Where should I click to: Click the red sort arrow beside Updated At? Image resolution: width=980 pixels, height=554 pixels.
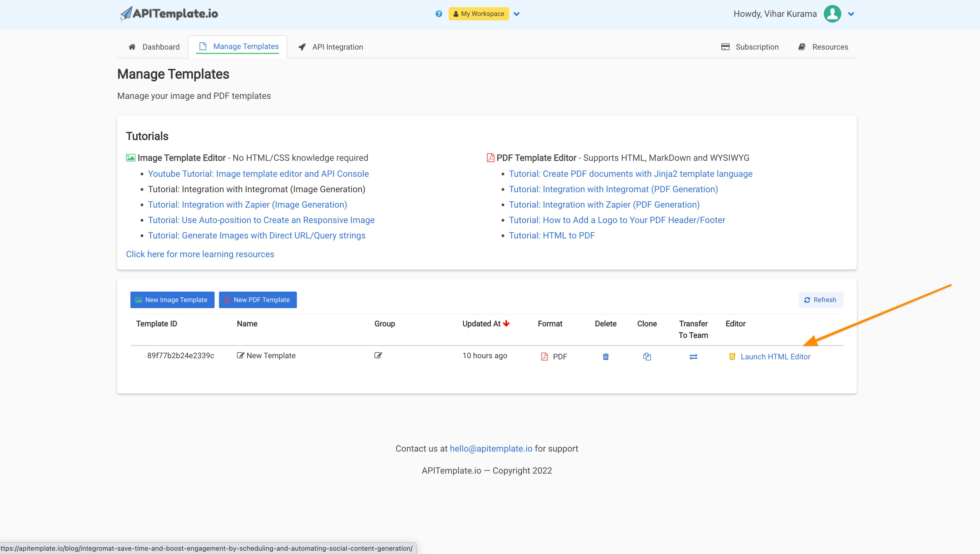pyautogui.click(x=506, y=323)
